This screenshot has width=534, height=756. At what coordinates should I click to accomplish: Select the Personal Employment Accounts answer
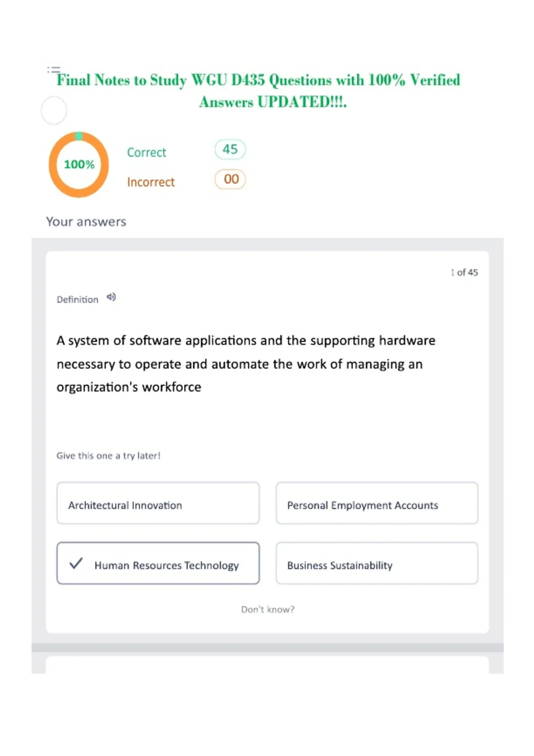377,503
